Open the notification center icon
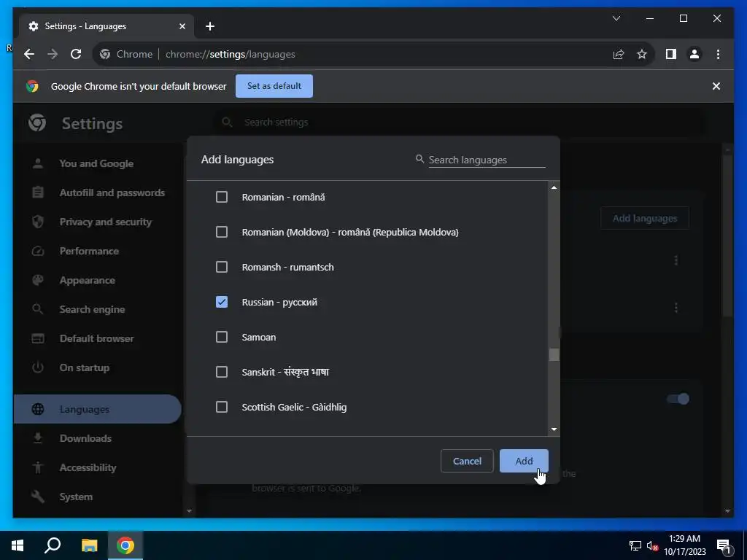The height and width of the screenshot is (560, 747). [724, 545]
